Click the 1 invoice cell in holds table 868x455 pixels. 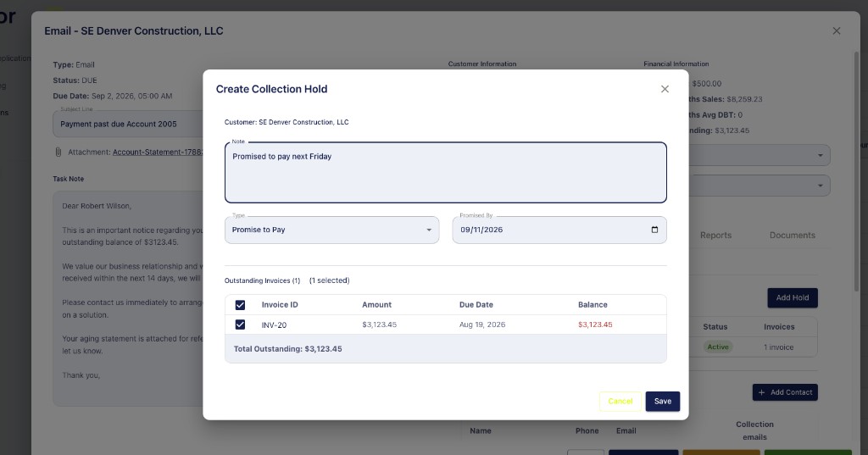779,347
